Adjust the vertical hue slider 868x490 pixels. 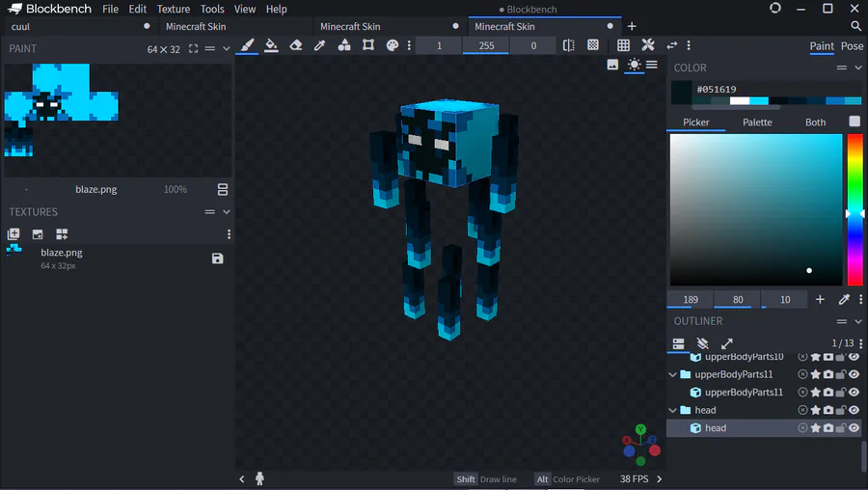point(854,209)
